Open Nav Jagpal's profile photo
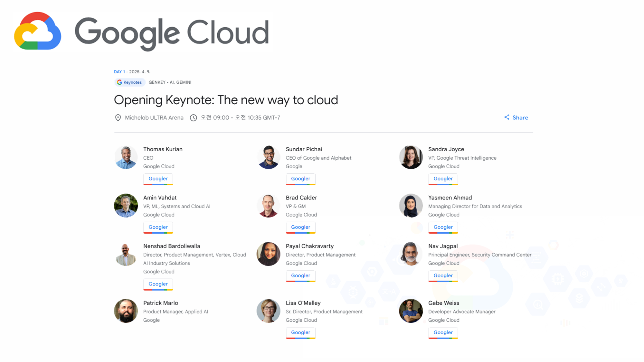 coord(411,254)
